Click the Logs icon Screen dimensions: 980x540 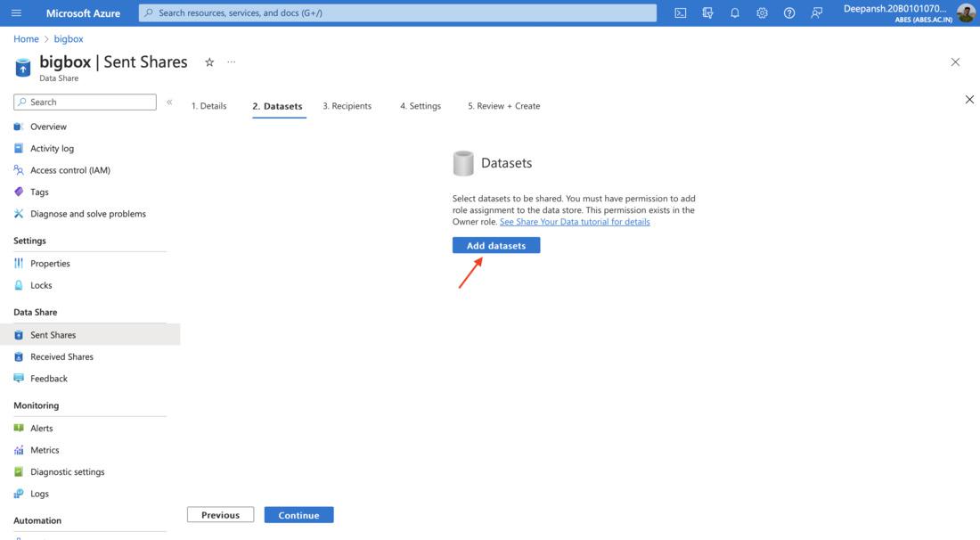(x=19, y=494)
